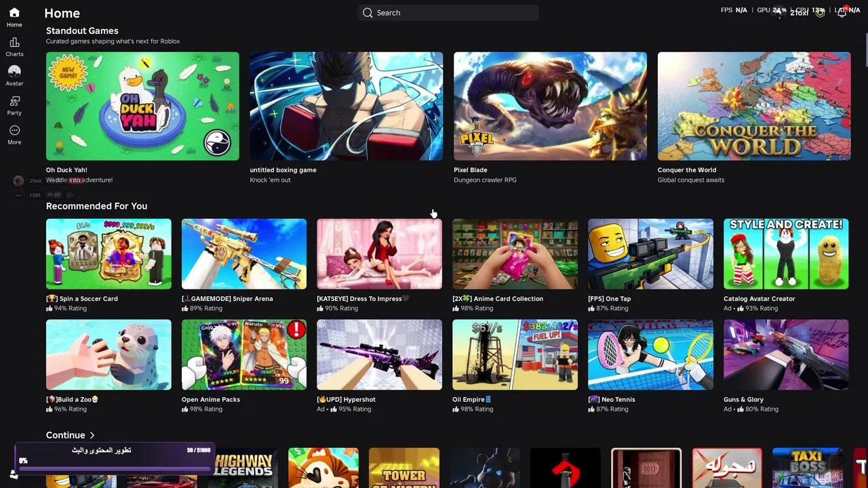The height and width of the screenshot is (488, 868).
Task: Open the Conquer the World thumbnail
Action: [754, 106]
